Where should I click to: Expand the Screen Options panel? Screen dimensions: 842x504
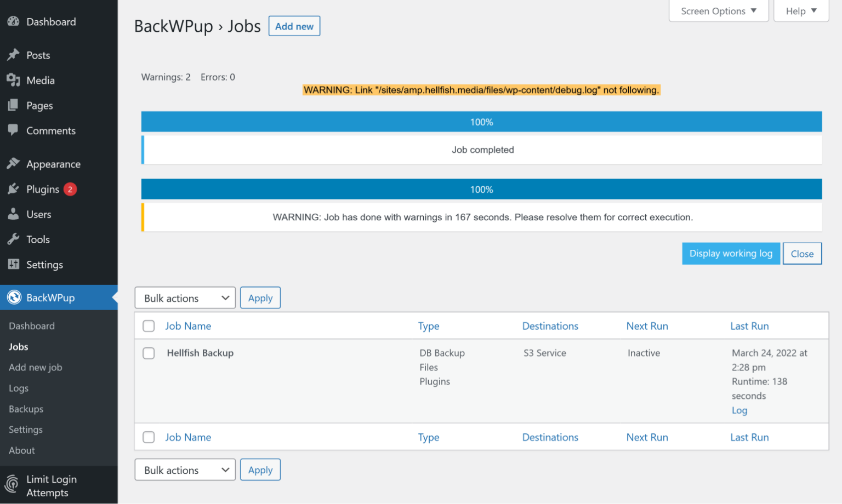coord(718,10)
